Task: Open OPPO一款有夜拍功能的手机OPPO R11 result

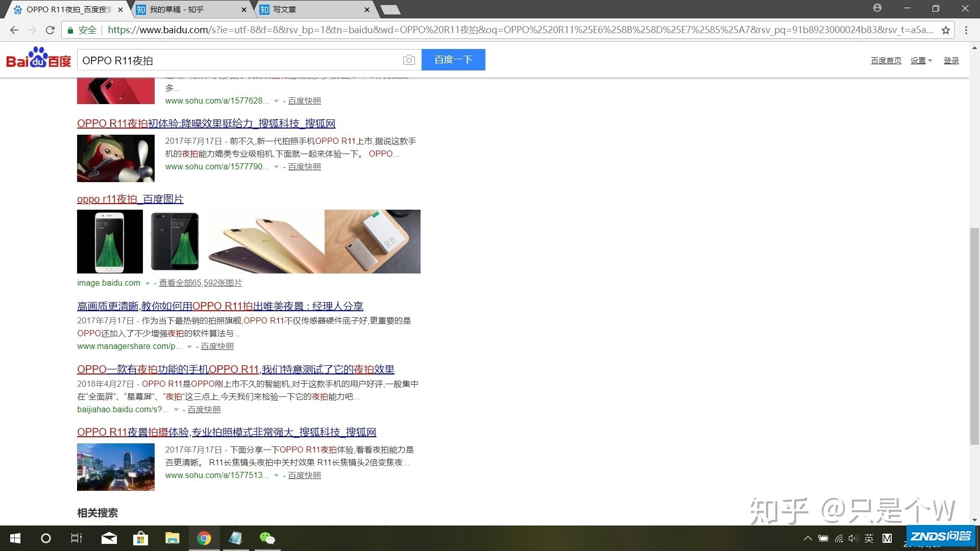Action: pos(236,369)
